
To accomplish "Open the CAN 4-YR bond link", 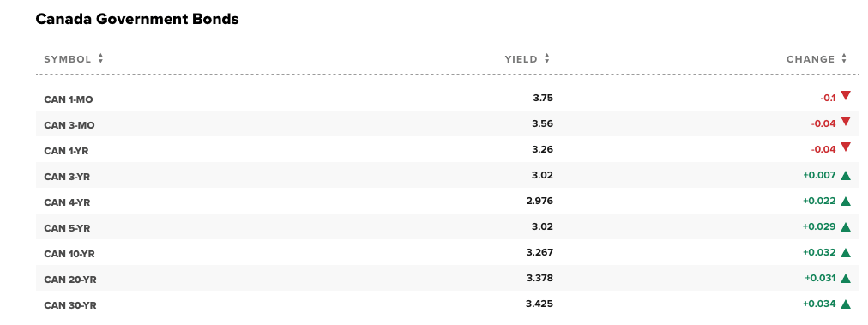I will coord(67,202).
